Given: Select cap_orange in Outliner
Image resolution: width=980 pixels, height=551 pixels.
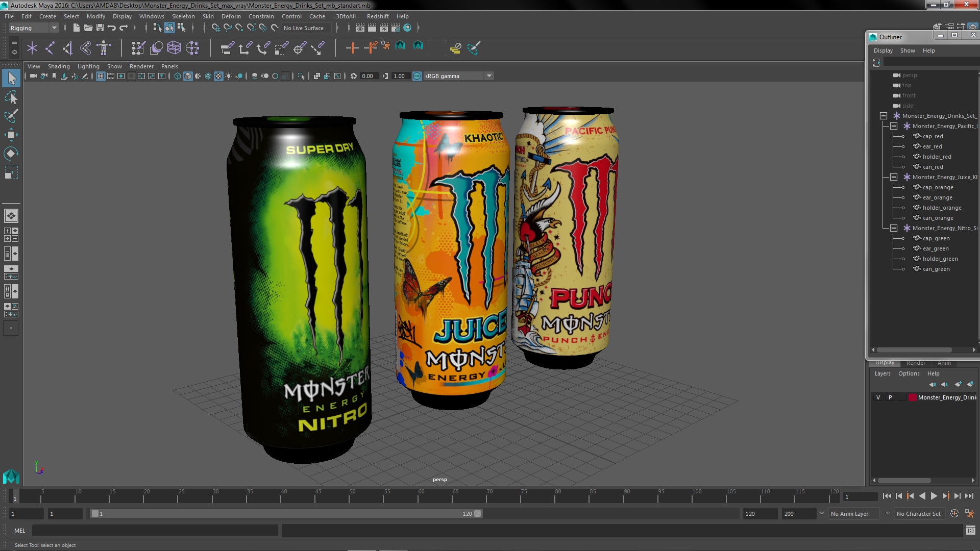Looking at the screenshot, I should click(938, 187).
